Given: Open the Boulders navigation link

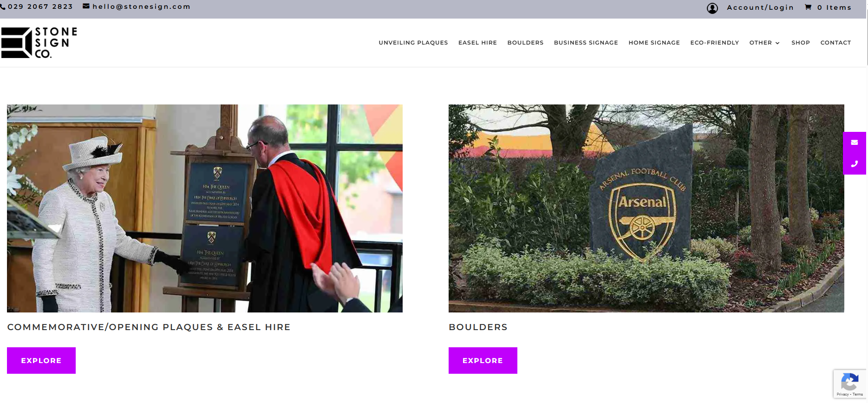Looking at the screenshot, I should tap(525, 43).
